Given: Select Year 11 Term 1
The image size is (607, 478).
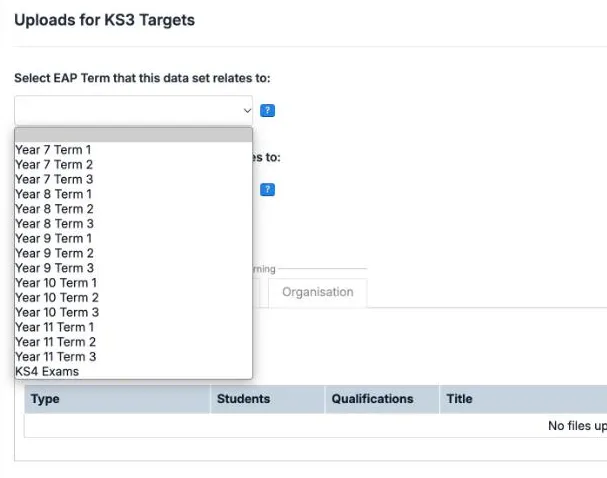Looking at the screenshot, I should click(134, 327).
